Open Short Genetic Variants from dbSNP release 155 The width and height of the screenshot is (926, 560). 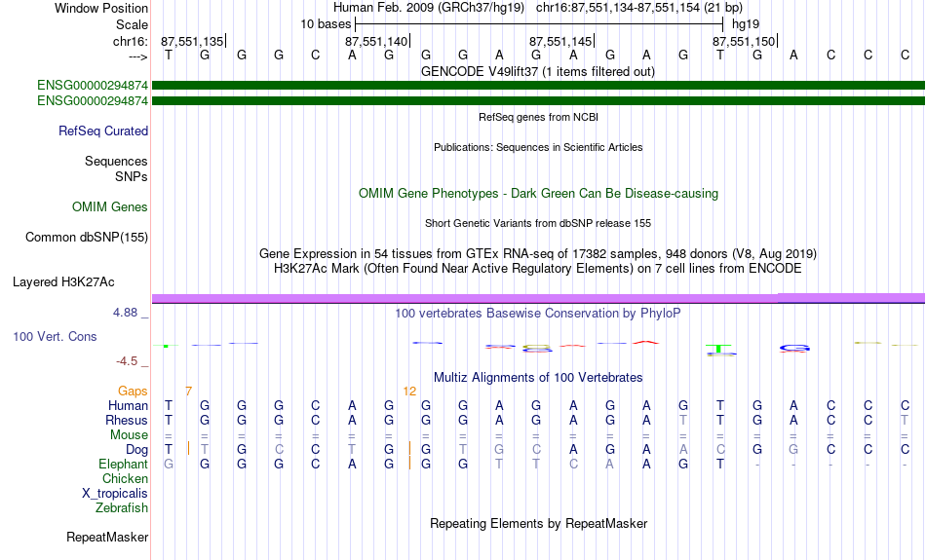point(538,224)
